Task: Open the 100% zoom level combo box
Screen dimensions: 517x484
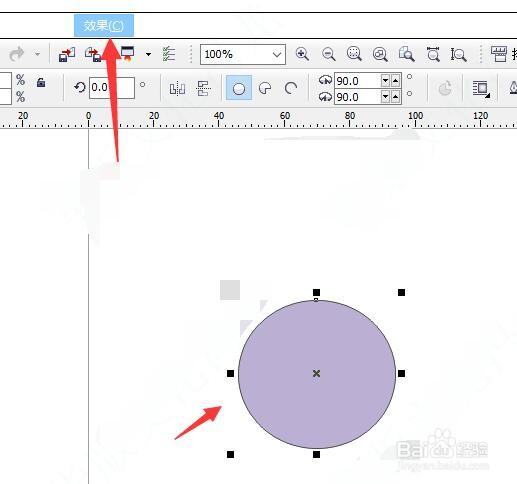Action: coord(243,54)
